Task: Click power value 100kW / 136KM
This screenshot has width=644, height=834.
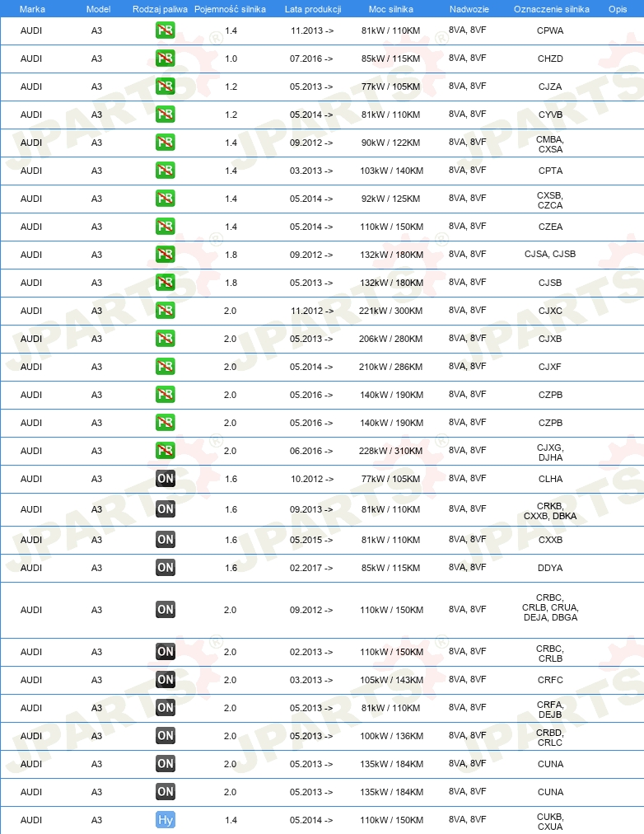Action: [392, 736]
